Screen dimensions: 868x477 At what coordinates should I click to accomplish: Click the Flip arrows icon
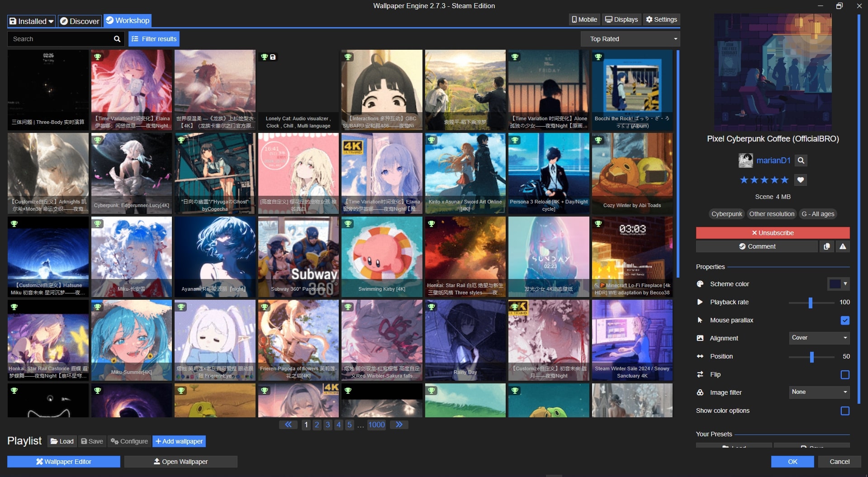[700, 374]
